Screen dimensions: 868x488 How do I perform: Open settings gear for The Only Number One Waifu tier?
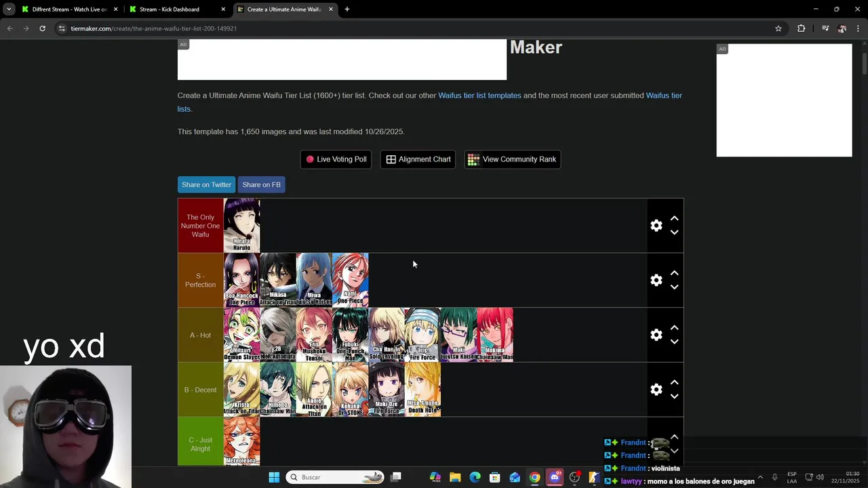pos(656,226)
